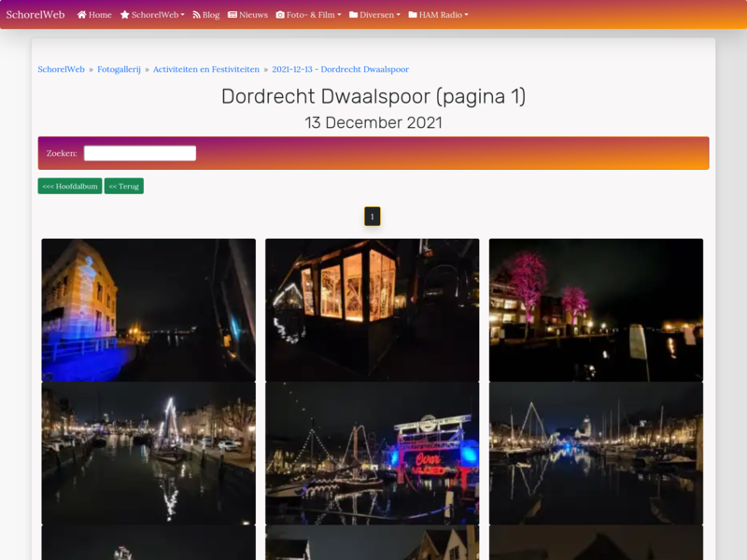Open photo of harbor with triangular light mast
The height and width of the screenshot is (560, 747).
[596, 454]
